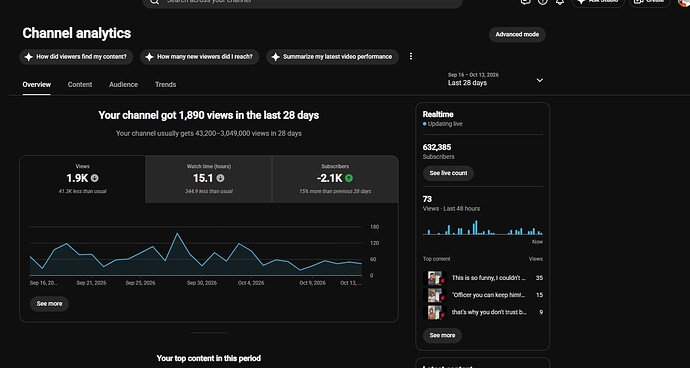Ask 'How did viewers find my content?'
The width and height of the screenshot is (690, 368).
(x=76, y=57)
